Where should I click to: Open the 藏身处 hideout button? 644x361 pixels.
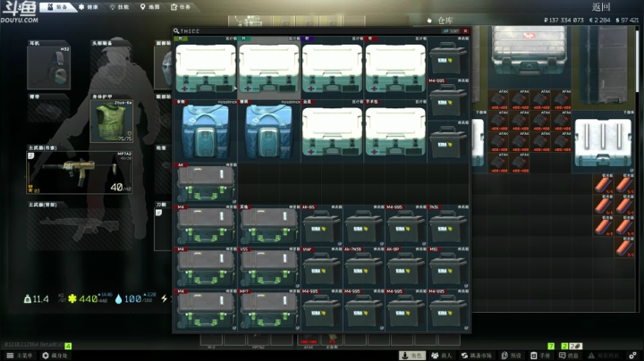tap(55, 356)
